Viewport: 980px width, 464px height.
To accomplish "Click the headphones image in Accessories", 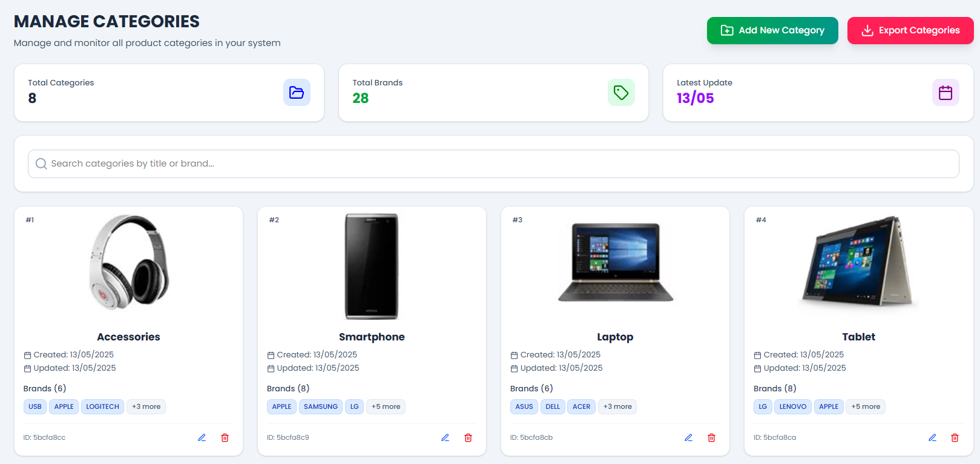I will click(129, 262).
